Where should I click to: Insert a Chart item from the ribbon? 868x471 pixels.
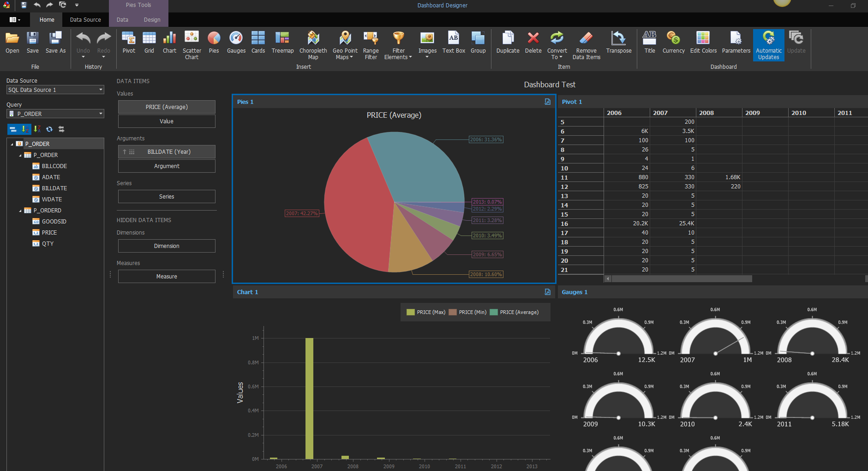coord(169,42)
